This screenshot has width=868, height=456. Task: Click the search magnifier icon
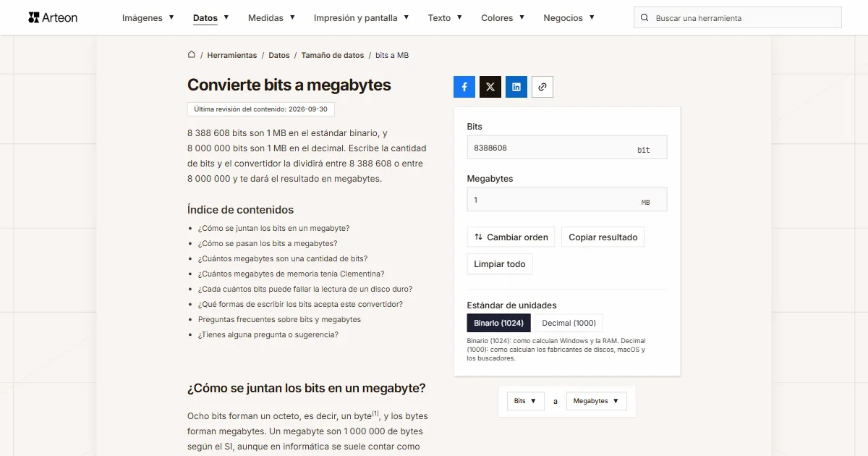tap(644, 18)
